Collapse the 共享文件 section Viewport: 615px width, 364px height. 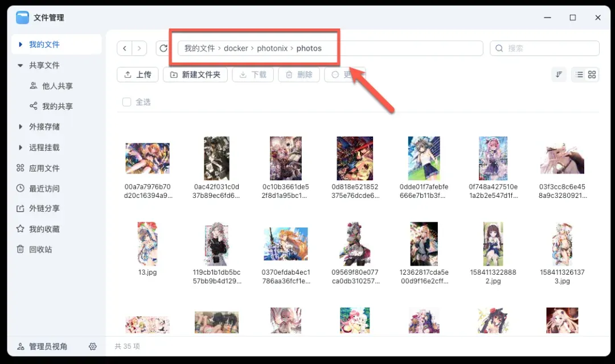[20, 65]
